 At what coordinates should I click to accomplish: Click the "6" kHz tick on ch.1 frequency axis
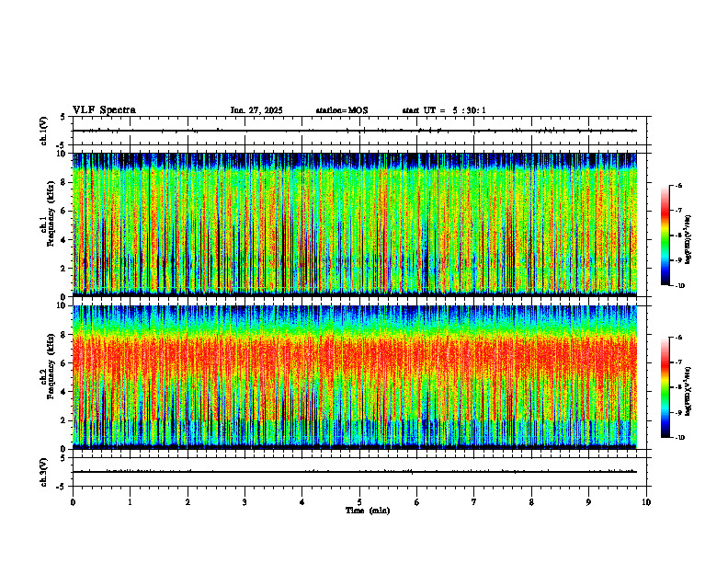point(64,211)
